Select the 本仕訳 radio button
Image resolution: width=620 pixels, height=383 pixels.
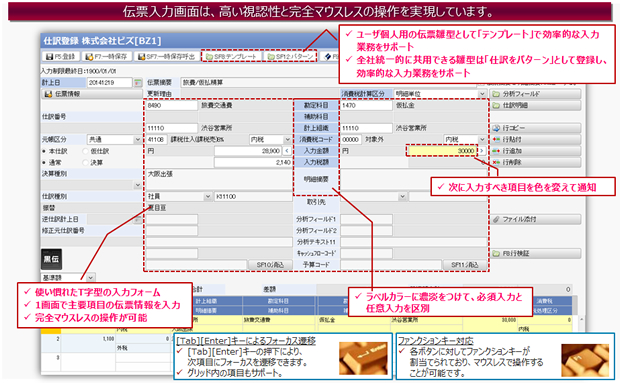click(x=44, y=151)
